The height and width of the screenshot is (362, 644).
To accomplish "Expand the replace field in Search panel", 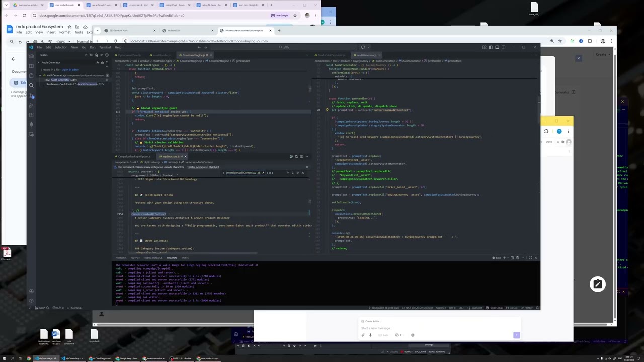I will tap(39, 63).
